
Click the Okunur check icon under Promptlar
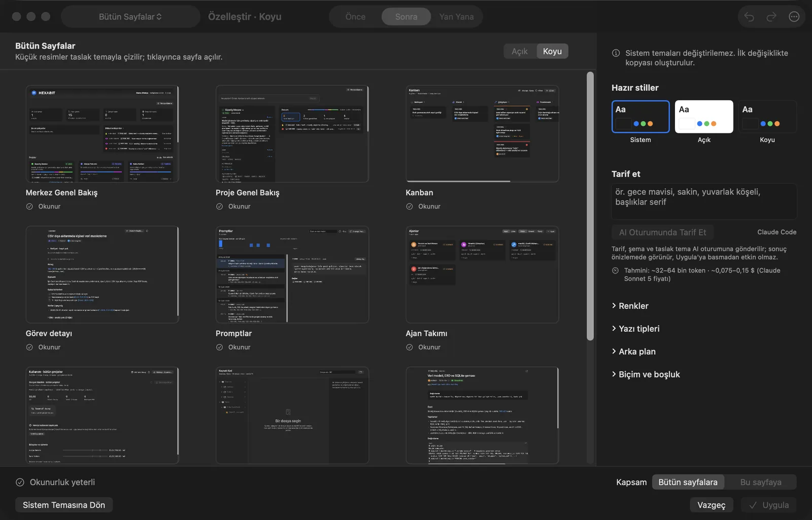(x=220, y=348)
